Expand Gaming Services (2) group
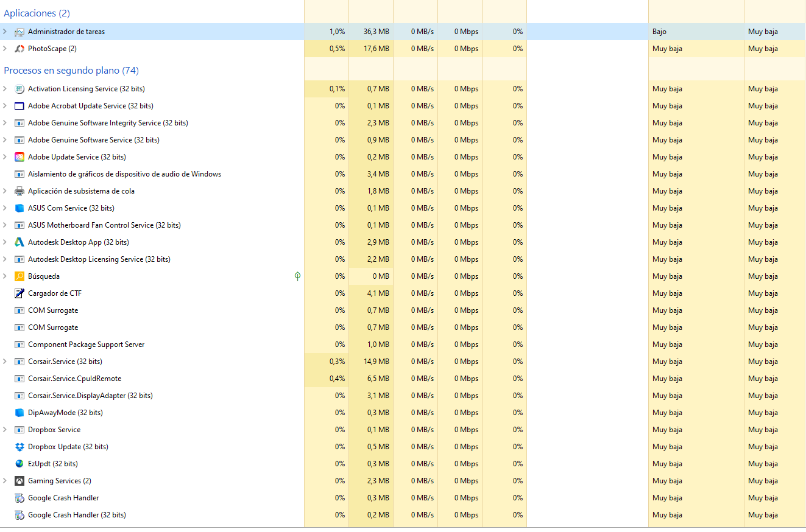 [5, 481]
